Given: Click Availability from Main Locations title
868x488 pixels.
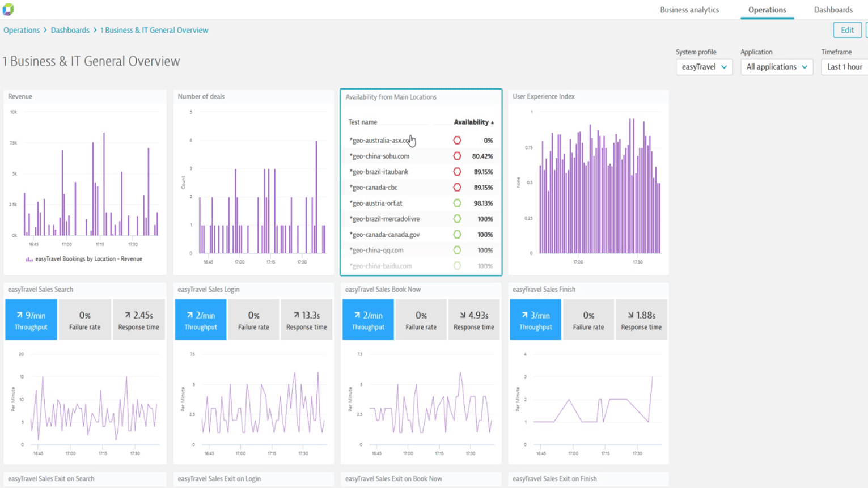Looking at the screenshot, I should 391,97.
